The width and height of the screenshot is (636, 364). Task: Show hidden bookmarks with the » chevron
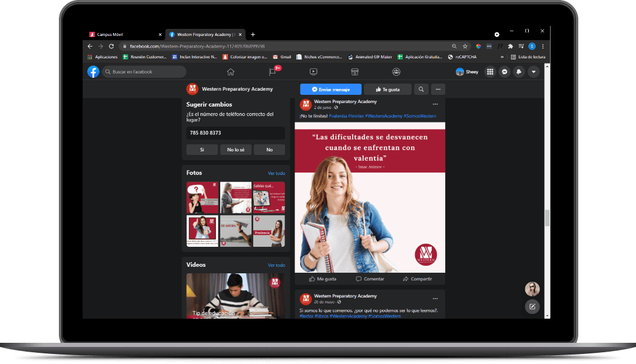tap(502, 57)
